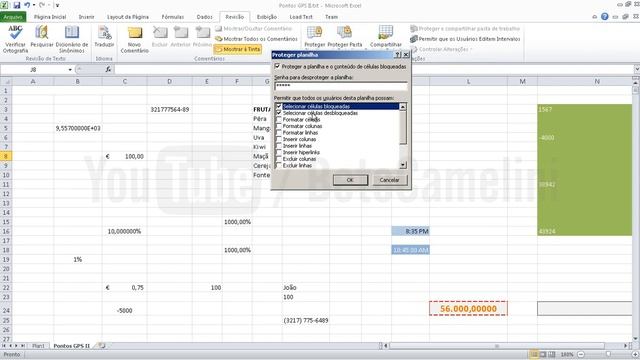Click the Verificar Ortografia spell-check icon
This screenshot has width=640, height=360.
(15, 33)
